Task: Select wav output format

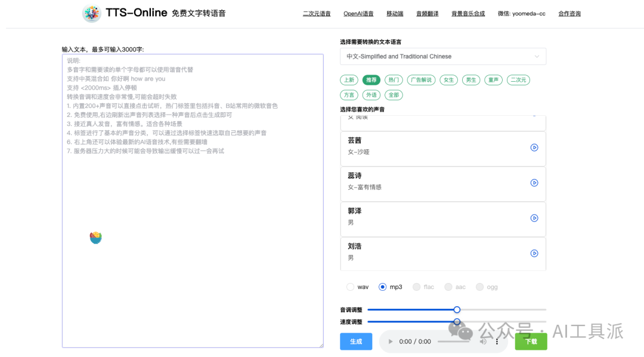Action: pos(350,287)
